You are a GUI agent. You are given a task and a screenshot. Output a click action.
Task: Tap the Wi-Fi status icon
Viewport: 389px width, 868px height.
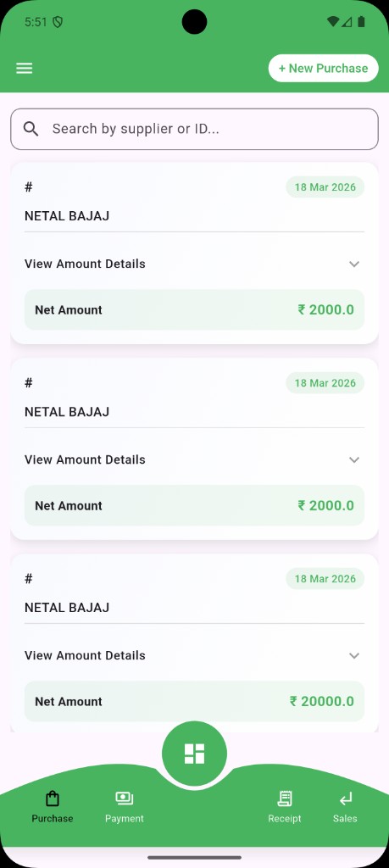tap(332, 21)
